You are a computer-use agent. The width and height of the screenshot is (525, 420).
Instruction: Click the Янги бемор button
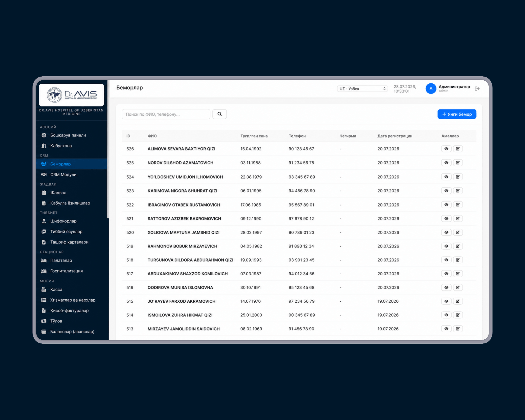(457, 114)
